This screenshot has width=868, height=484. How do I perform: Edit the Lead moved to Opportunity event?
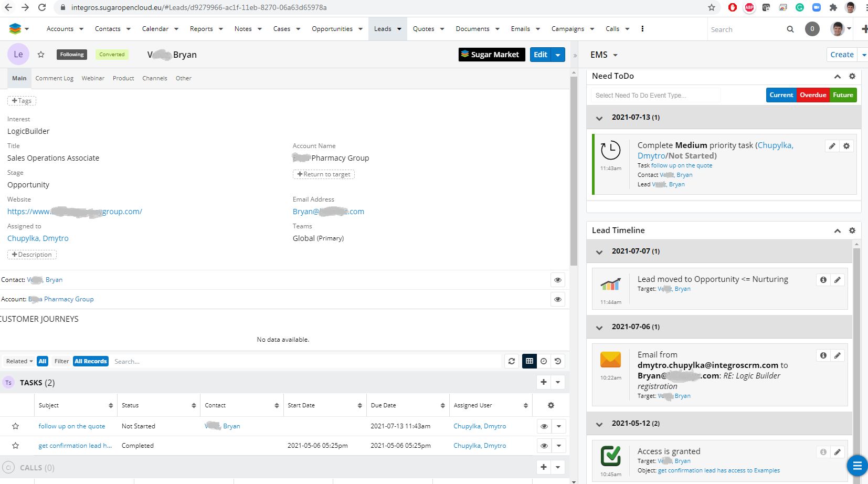coord(838,280)
